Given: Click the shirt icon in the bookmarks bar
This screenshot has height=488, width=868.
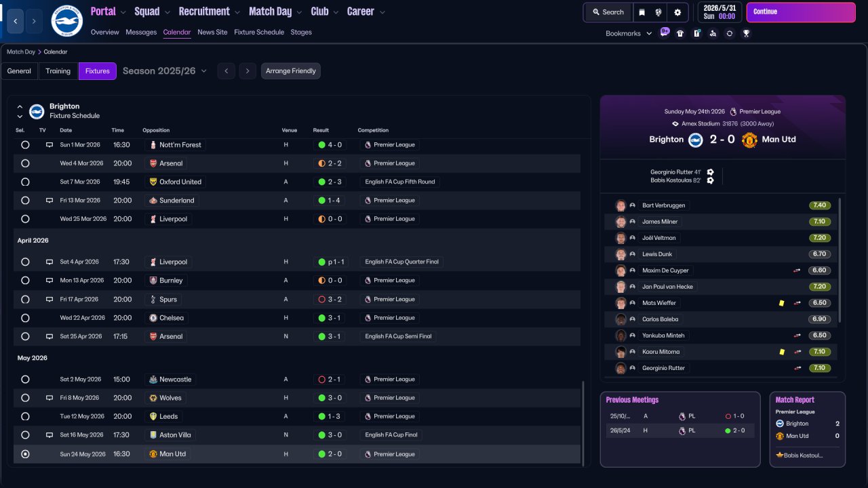Looking at the screenshot, I should click(x=680, y=33).
